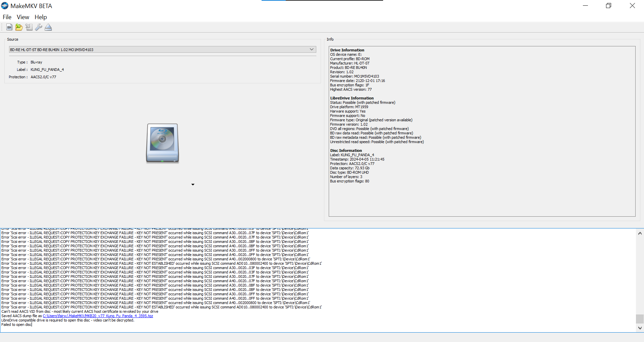Open the Help menu
The image size is (644, 342).
point(41,17)
